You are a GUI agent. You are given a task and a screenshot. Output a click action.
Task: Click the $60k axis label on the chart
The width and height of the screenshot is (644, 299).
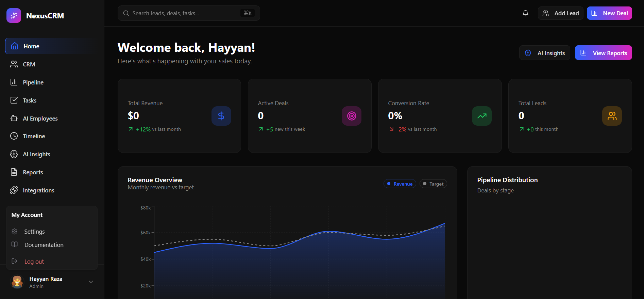(146, 233)
